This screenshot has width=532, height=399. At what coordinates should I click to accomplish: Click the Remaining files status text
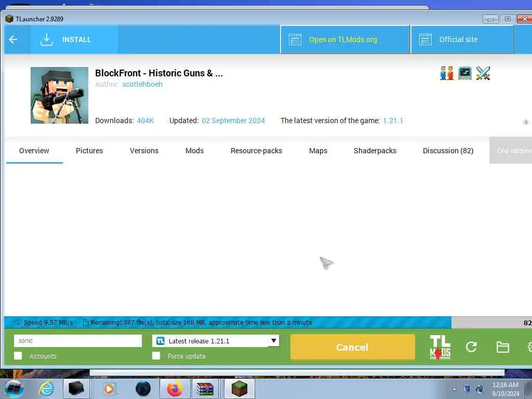coord(201,323)
